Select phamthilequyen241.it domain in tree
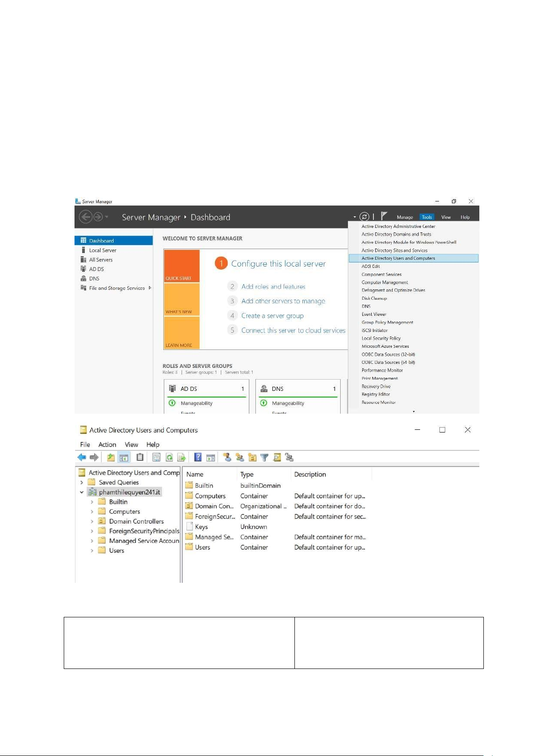535x756 pixels. [130, 492]
